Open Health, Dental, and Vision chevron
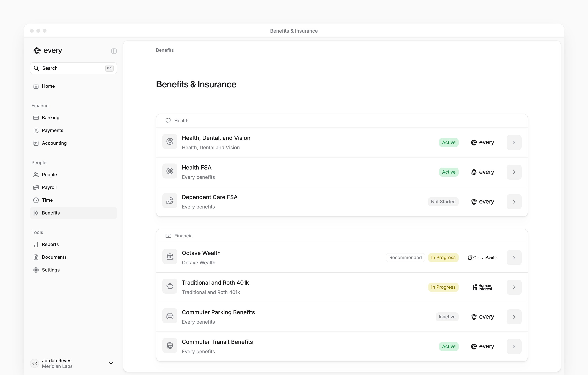 coord(514,142)
